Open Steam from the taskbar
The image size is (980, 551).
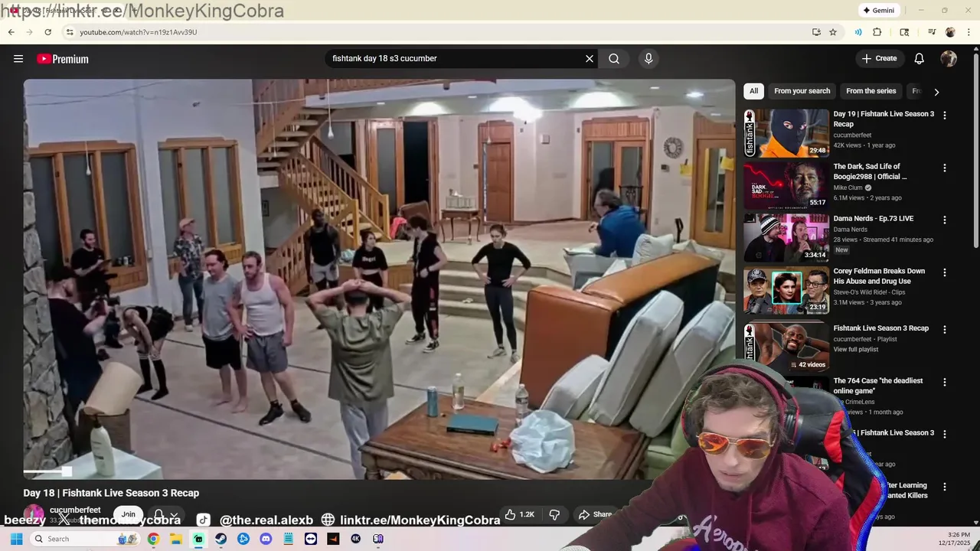pyautogui.click(x=220, y=539)
